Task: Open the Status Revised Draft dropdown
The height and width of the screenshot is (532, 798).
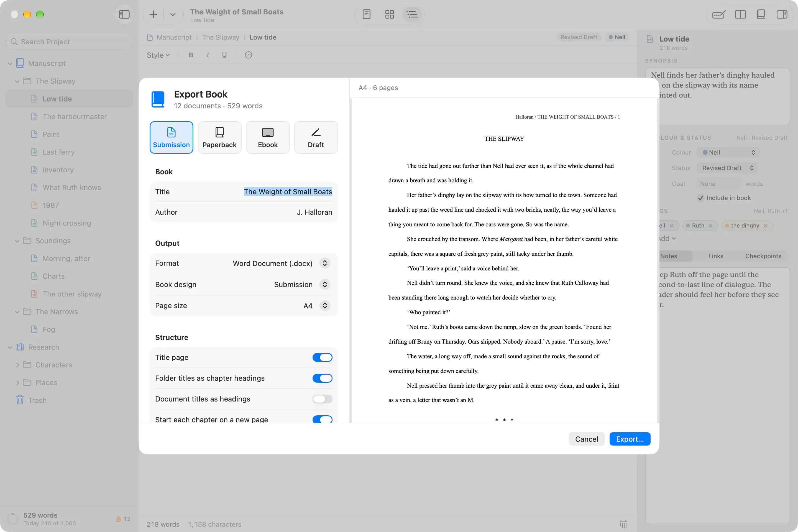Action: [x=727, y=168]
